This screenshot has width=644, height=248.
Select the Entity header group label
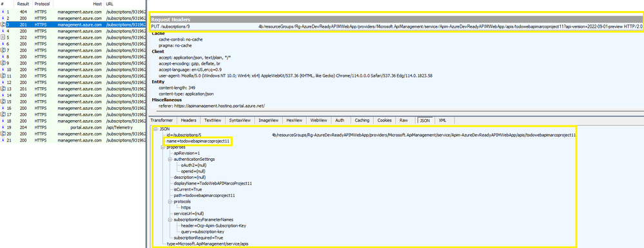pos(158,82)
